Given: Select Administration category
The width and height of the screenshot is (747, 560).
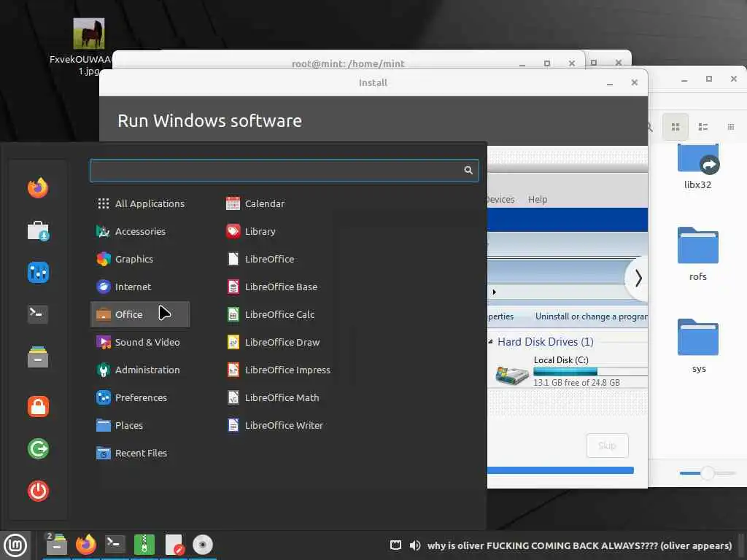Looking at the screenshot, I should [140, 370].
